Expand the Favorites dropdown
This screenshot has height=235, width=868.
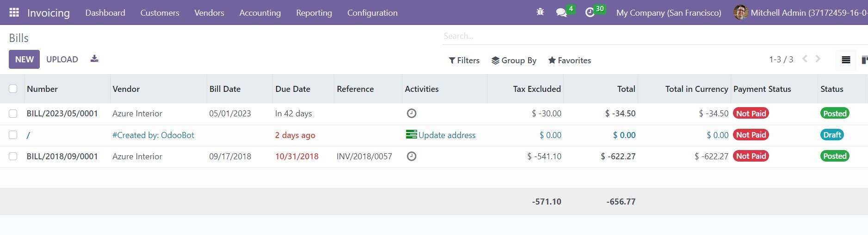click(x=569, y=60)
